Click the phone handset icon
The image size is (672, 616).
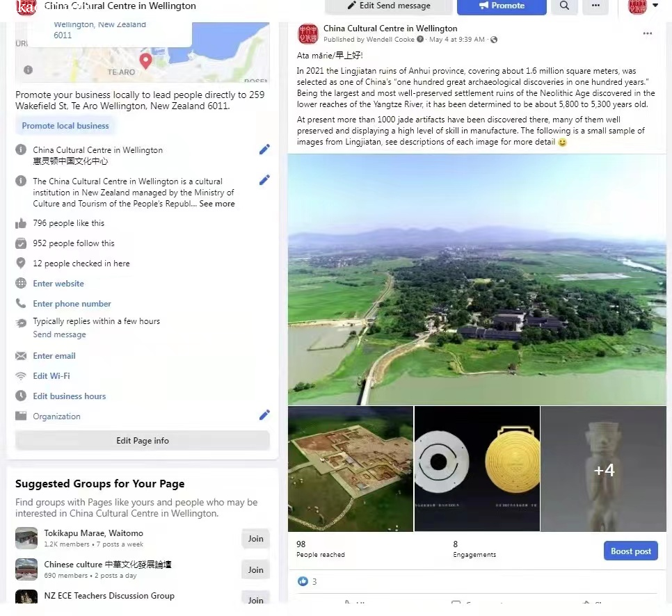point(21,303)
